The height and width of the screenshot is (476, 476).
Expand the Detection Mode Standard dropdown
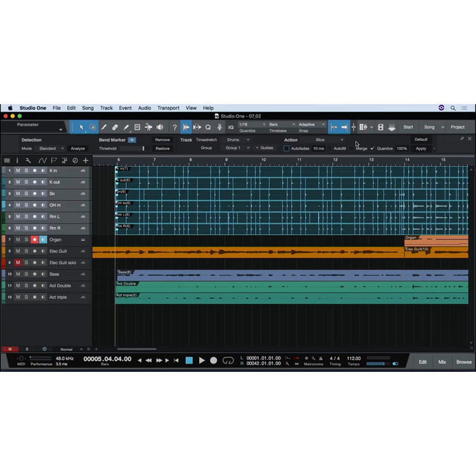[x=51, y=149]
